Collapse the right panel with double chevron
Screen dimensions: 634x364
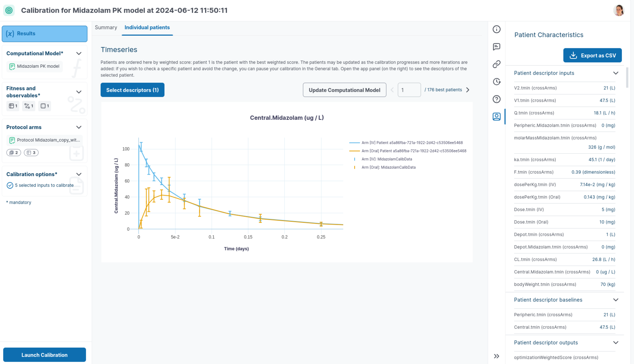[x=497, y=356]
